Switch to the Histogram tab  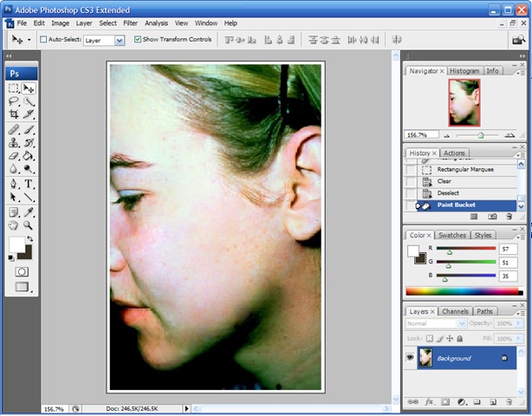[464, 71]
